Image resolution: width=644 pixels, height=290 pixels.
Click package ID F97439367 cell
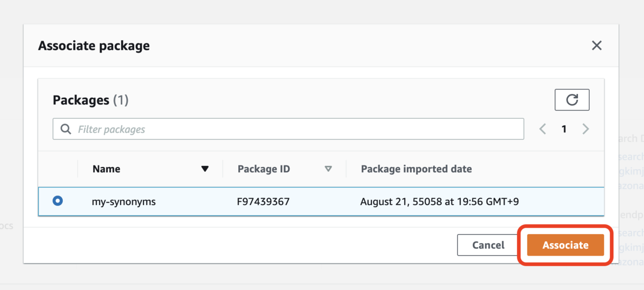point(264,202)
